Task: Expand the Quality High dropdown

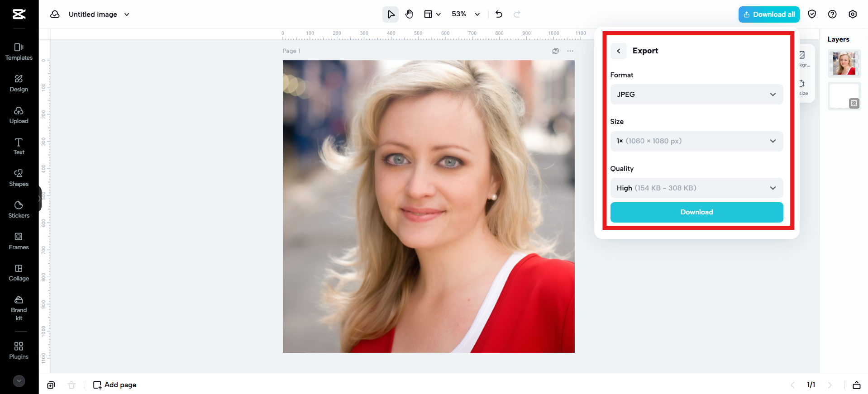Action: pyautogui.click(x=696, y=188)
